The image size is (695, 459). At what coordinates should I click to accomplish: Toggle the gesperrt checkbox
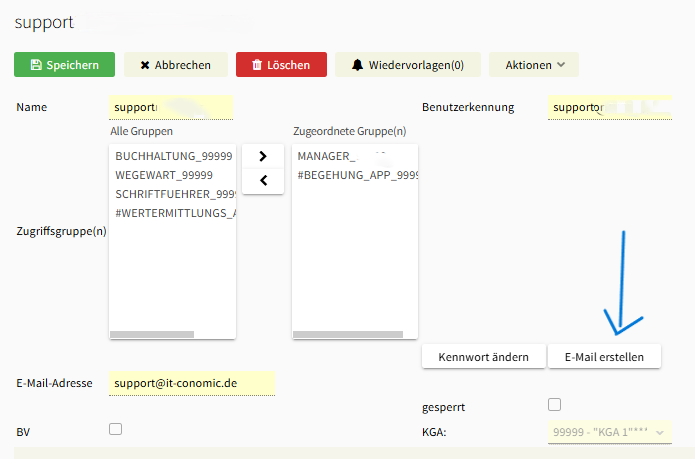click(555, 405)
